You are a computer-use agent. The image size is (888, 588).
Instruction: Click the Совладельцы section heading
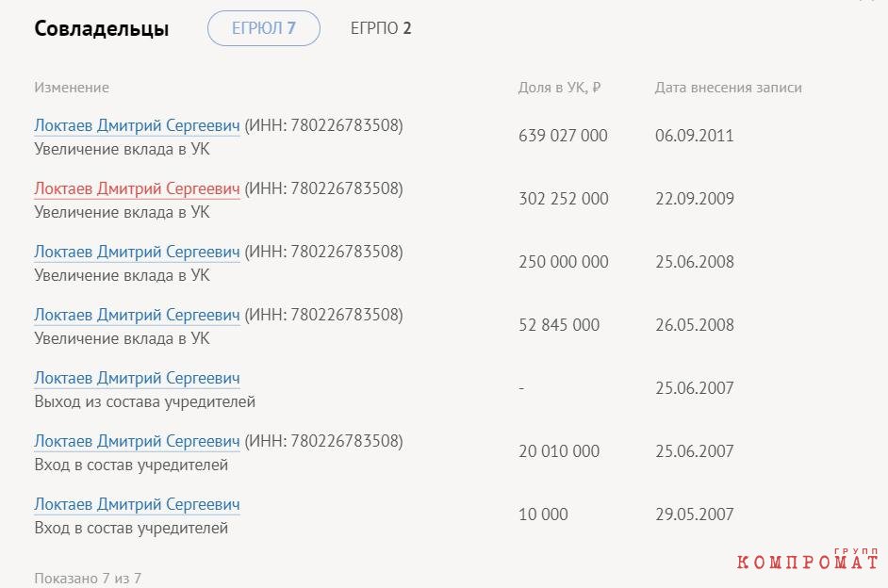(102, 28)
